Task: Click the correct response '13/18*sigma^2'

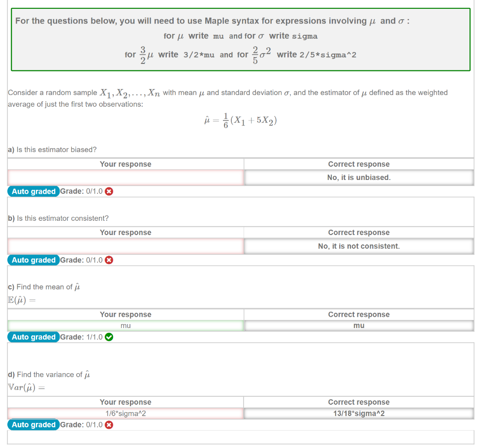Action: click(358, 413)
